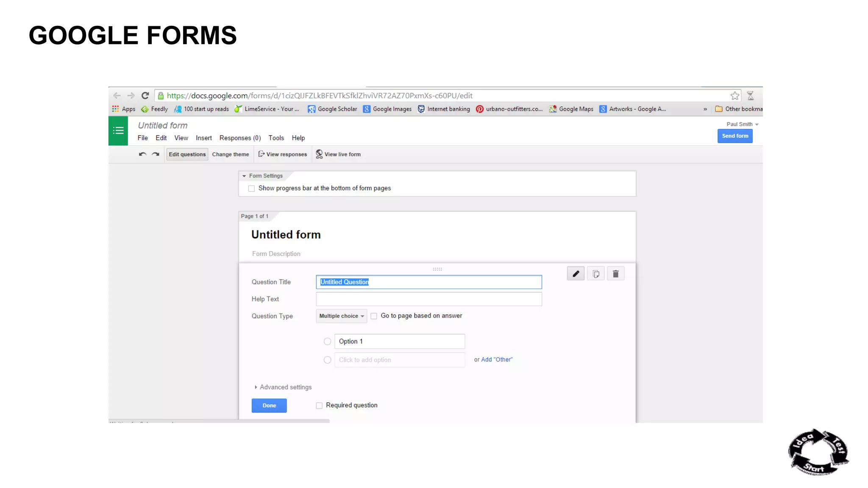Open the urbano-outfitters bookmark
Image resolution: width=868 pixels, height=488 pixels.
[509, 109]
